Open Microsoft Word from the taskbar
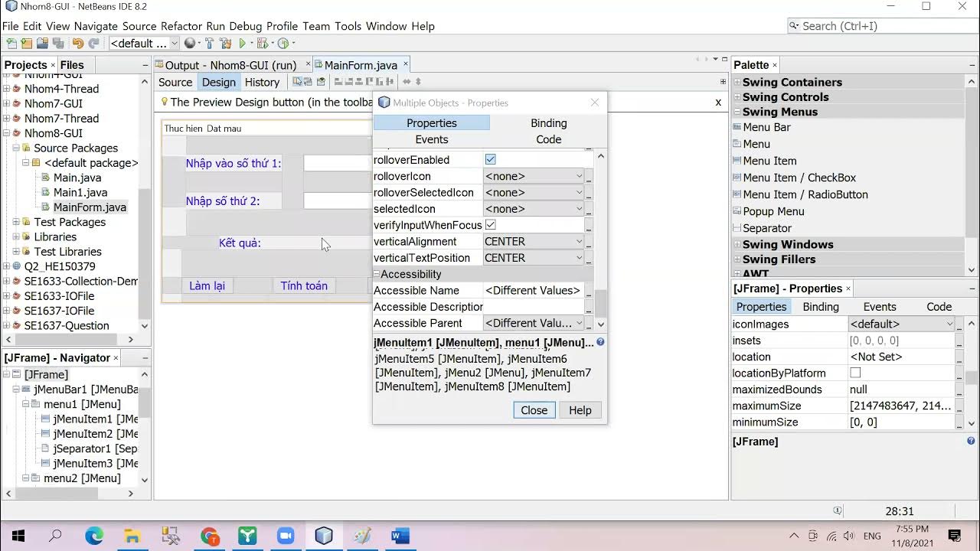Viewport: 980px width, 551px height. (x=400, y=536)
